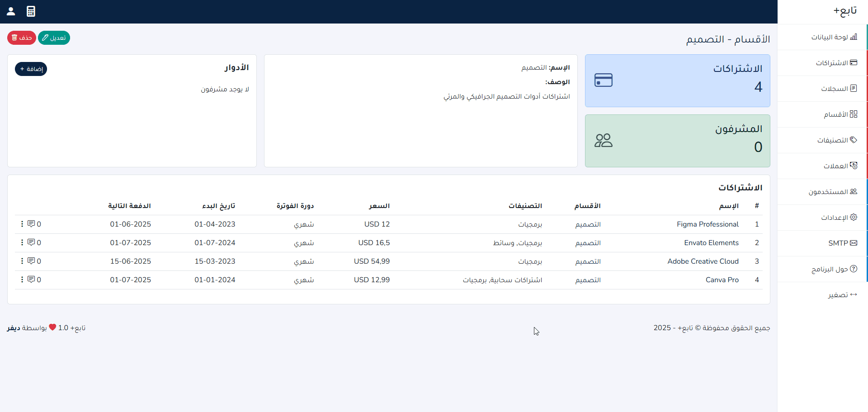Go to لوحة البيانات dashboard in sidebar
Screen dimensions: 868x412
click(834, 37)
